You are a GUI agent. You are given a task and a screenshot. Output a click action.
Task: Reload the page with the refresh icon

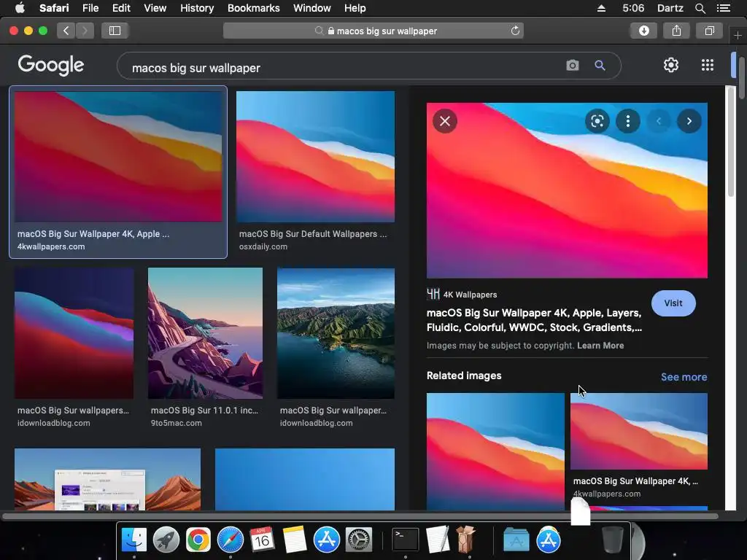coord(515,31)
